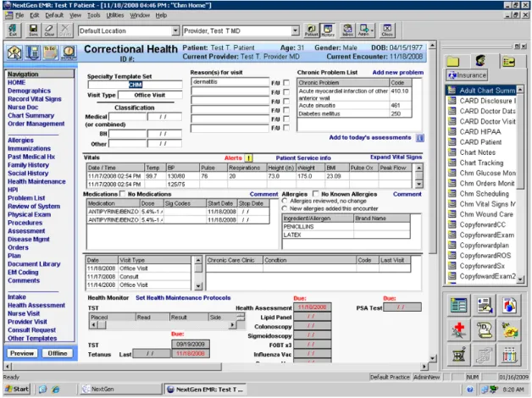
Task: Open the To Do note icon
Action: pyautogui.click(x=50, y=53)
